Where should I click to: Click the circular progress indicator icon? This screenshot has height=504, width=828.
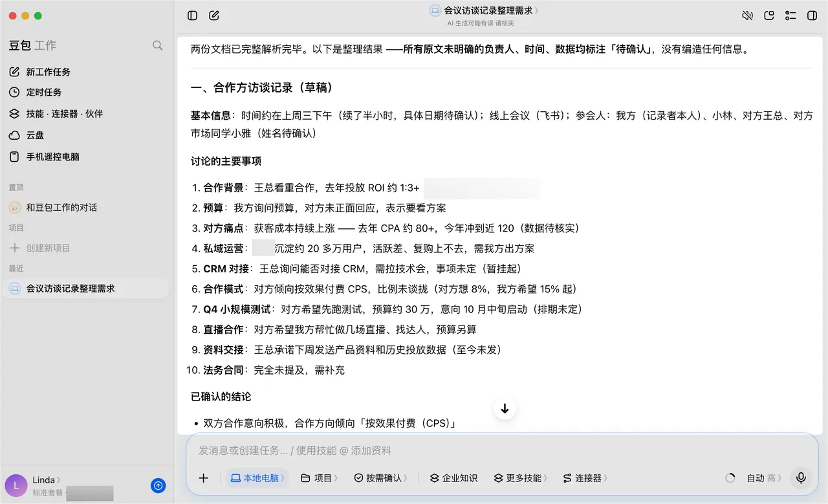click(x=730, y=478)
